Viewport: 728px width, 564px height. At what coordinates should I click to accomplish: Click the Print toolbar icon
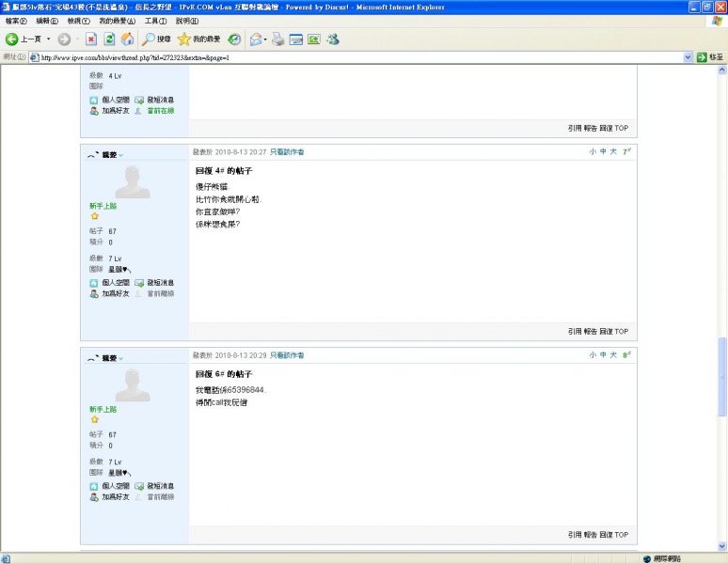pos(278,39)
